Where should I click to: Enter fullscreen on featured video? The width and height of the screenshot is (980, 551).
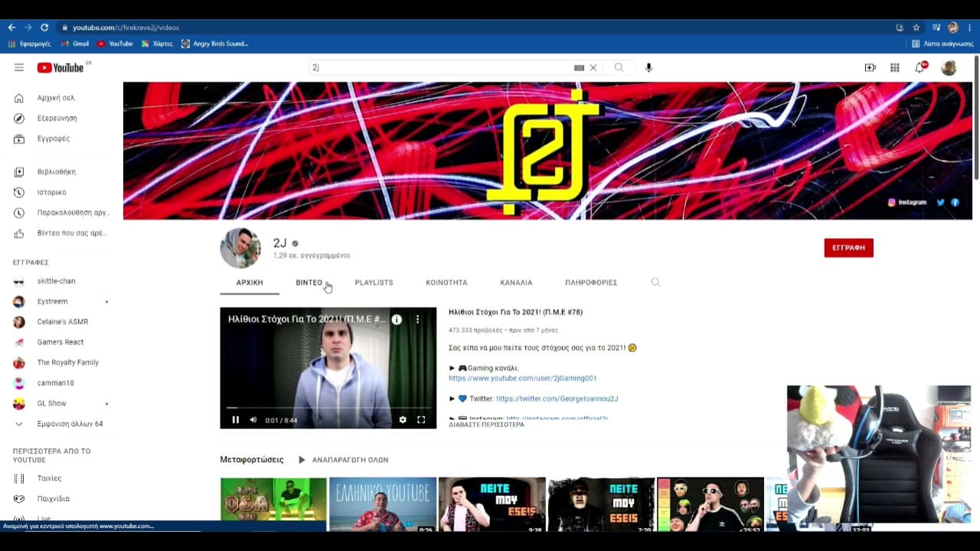[421, 419]
